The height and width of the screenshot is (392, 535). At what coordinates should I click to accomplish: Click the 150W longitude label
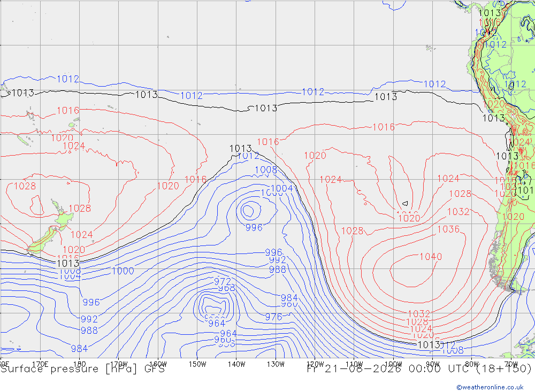pos(197,364)
